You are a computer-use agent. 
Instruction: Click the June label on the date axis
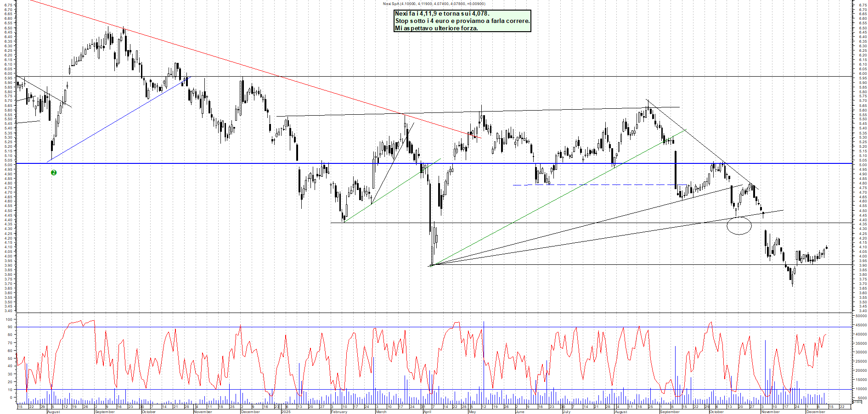coord(519,412)
